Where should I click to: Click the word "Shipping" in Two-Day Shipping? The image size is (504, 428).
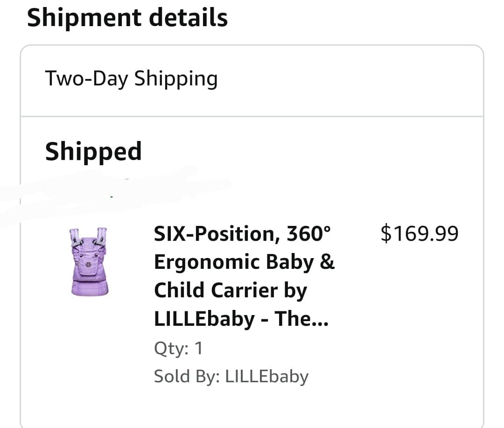176,79
